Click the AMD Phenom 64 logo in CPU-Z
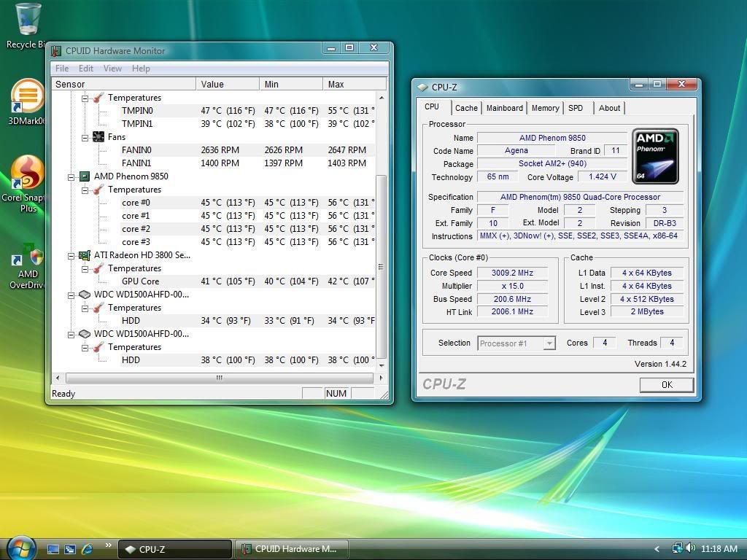 coord(656,156)
